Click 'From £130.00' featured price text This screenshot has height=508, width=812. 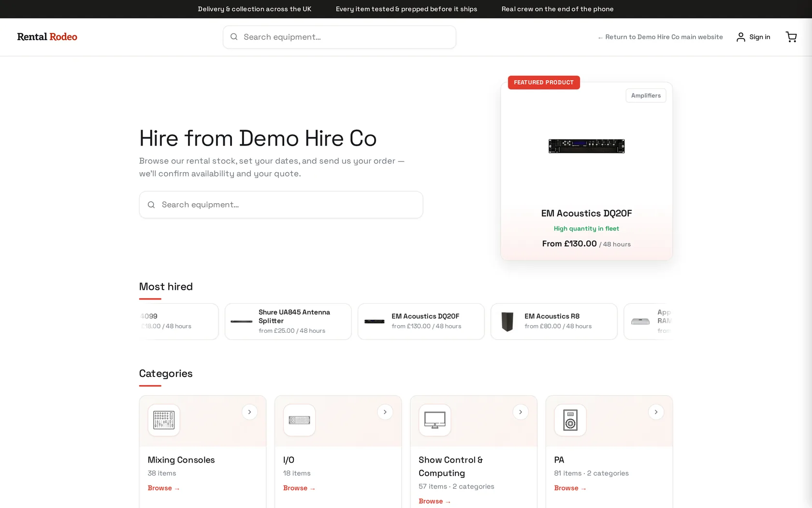coord(569,243)
